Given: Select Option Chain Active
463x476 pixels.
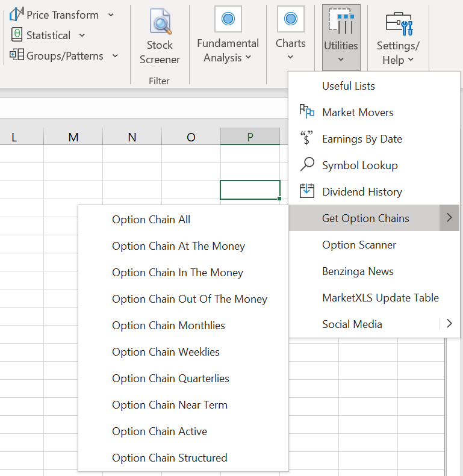Looking at the screenshot, I should (x=183, y=431).
